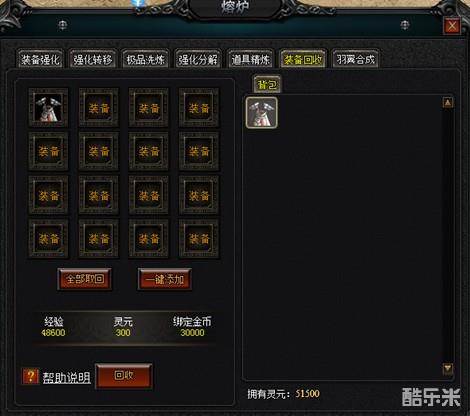Select the last empty 装备 slot in the bottom row
Screen dimensions: 470x416
click(x=199, y=238)
